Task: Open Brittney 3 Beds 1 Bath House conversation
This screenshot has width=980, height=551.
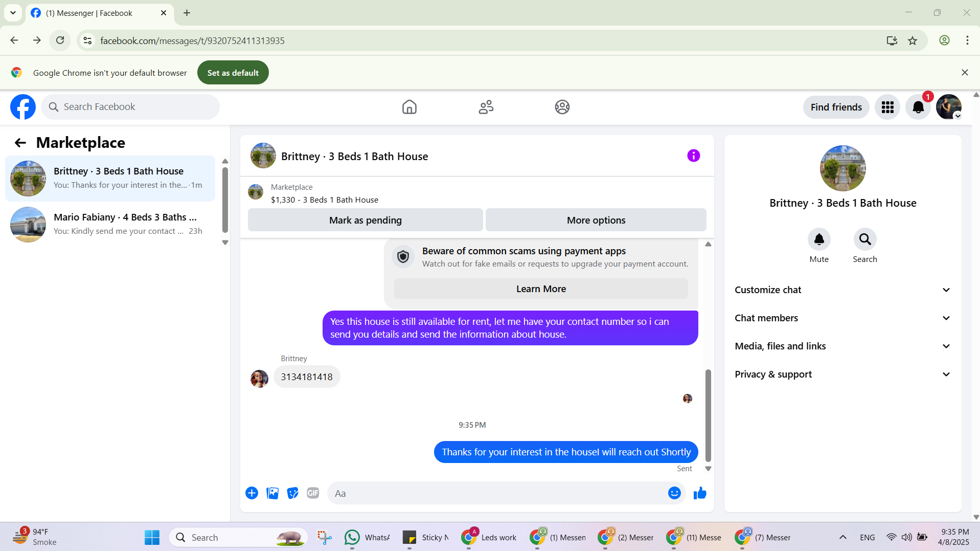Action: pyautogui.click(x=110, y=179)
